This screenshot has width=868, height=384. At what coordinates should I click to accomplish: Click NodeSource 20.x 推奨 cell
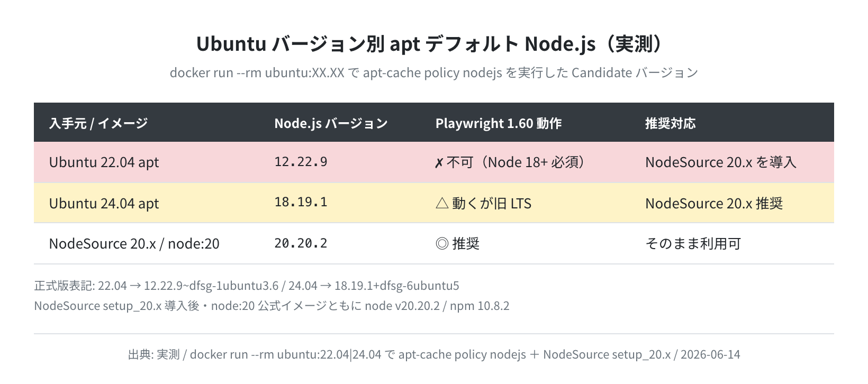pyautogui.click(x=714, y=203)
